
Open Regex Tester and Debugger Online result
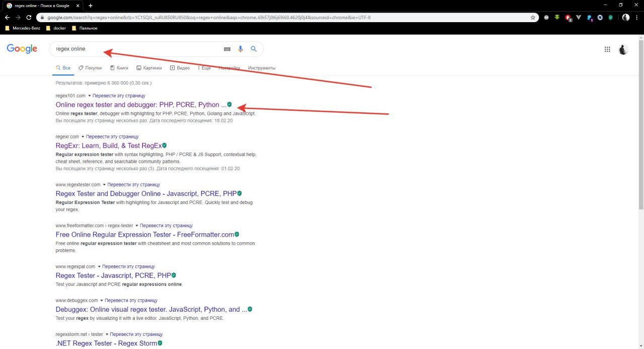[x=146, y=193]
